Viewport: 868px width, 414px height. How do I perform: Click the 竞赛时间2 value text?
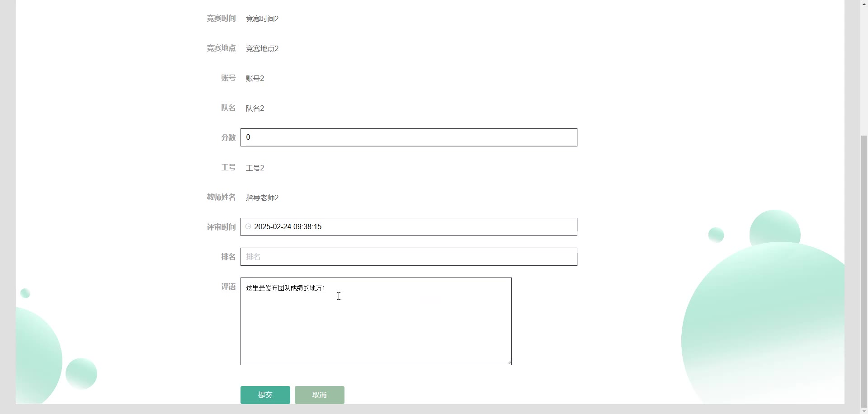(x=262, y=19)
